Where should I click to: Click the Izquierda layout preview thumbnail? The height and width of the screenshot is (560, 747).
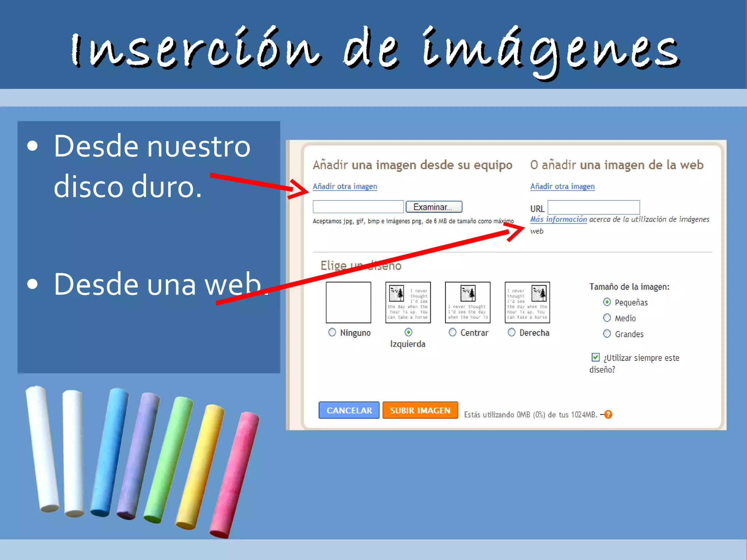tap(408, 302)
